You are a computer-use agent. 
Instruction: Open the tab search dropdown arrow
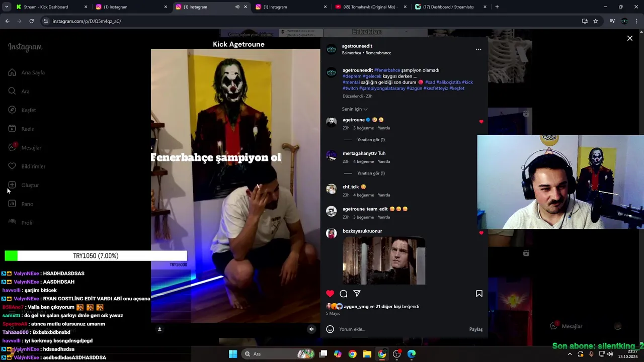(7, 7)
